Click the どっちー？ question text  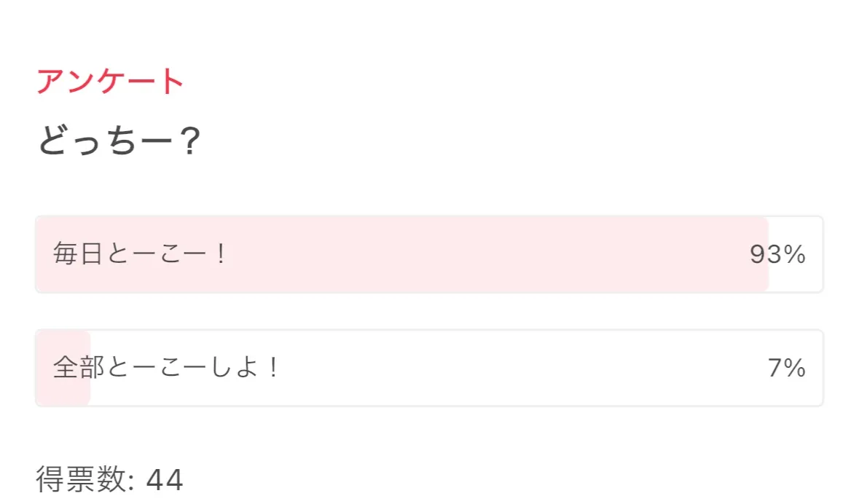pos(118,142)
